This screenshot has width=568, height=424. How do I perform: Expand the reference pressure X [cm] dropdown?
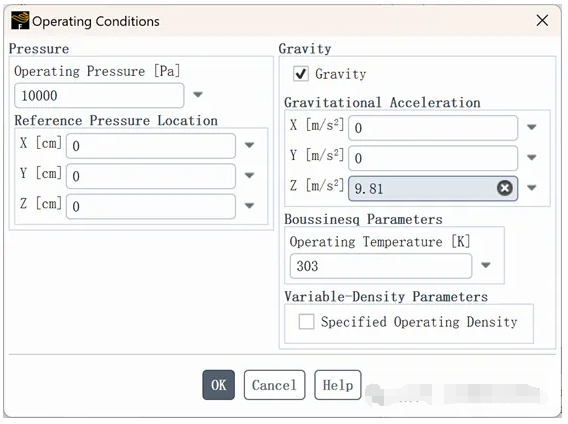point(249,145)
